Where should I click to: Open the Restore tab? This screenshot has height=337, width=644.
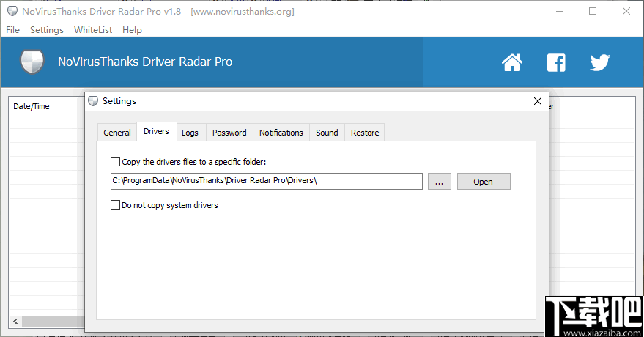pos(365,133)
